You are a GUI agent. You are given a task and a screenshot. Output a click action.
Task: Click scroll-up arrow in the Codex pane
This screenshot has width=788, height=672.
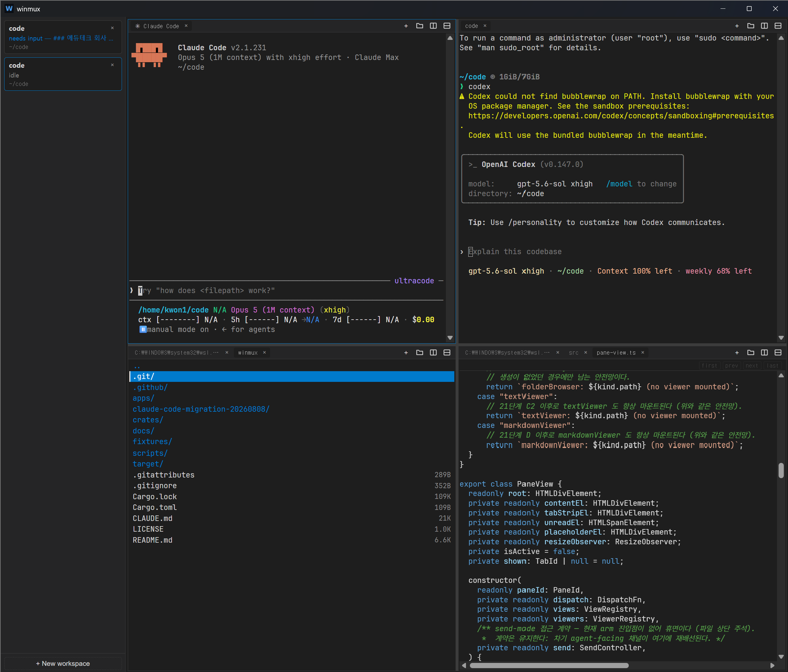point(781,38)
